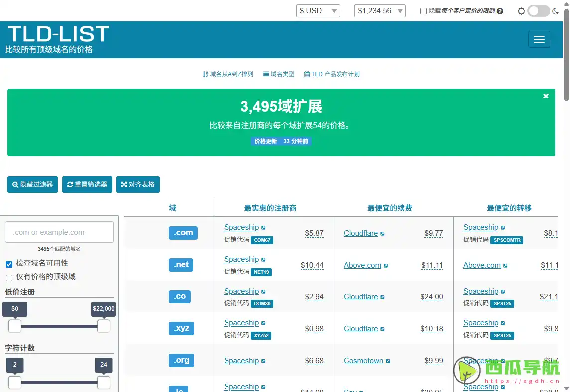The image size is (570, 392).
Task: Click the sort domains A to Z icon
Action: [206, 74]
